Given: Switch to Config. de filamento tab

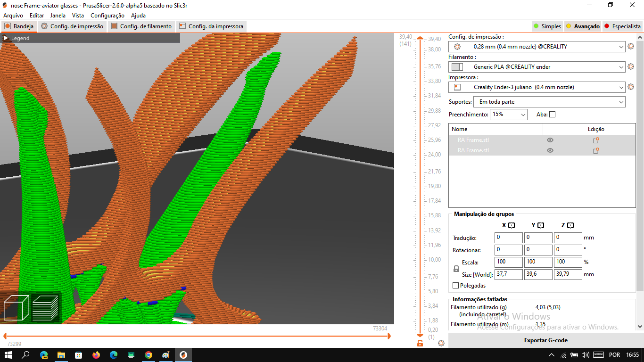Looking at the screenshot, I should [141, 26].
